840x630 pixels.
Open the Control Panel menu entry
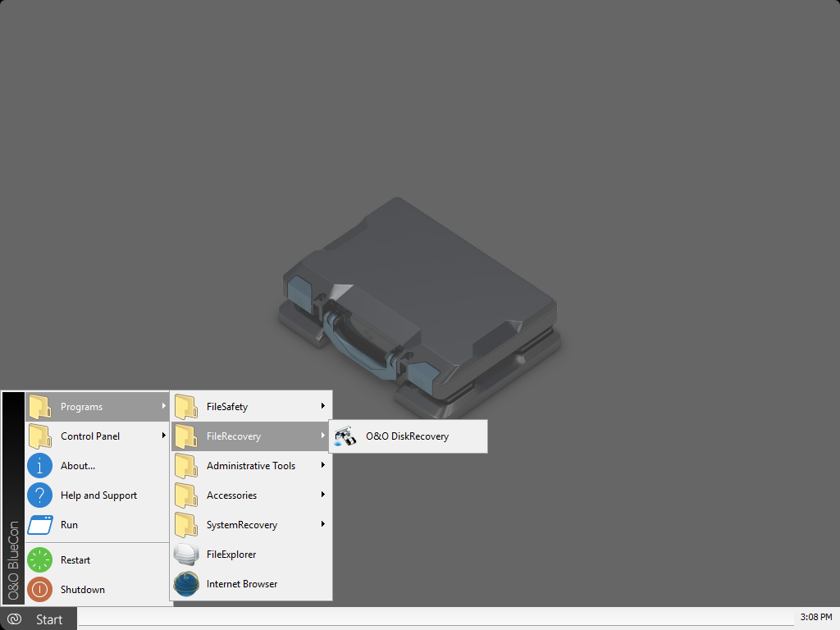coord(98,436)
